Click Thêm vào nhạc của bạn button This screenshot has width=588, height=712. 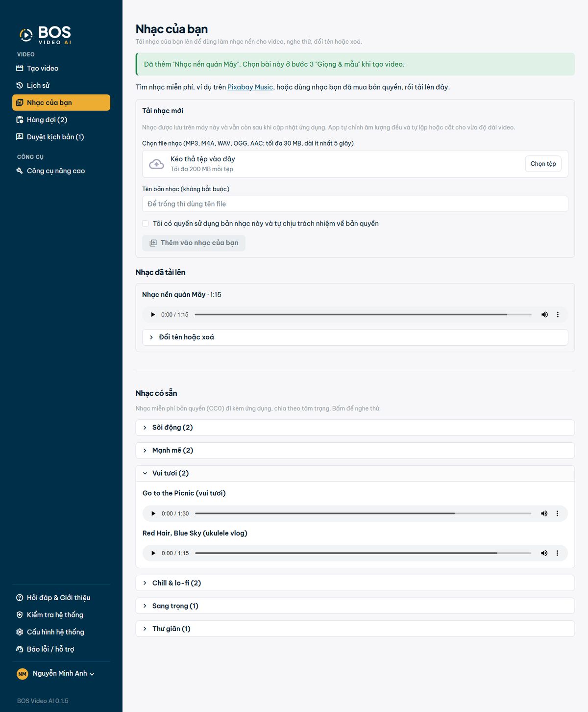point(194,243)
